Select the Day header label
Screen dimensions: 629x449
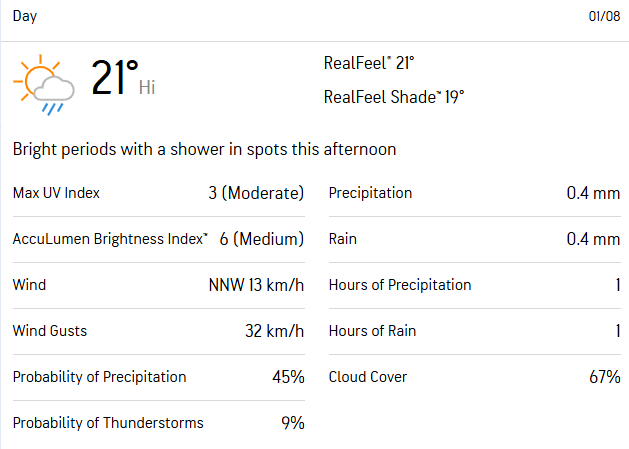pyautogui.click(x=25, y=16)
